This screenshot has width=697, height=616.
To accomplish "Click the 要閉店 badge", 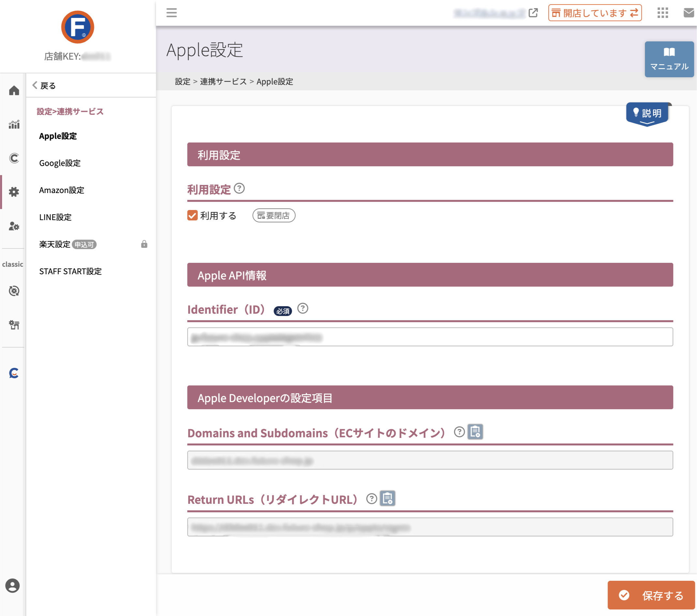I will click(x=274, y=216).
